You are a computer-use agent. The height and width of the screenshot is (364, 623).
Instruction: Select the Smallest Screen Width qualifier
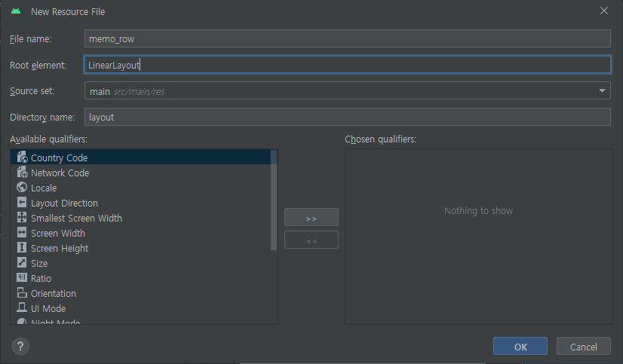(140, 218)
